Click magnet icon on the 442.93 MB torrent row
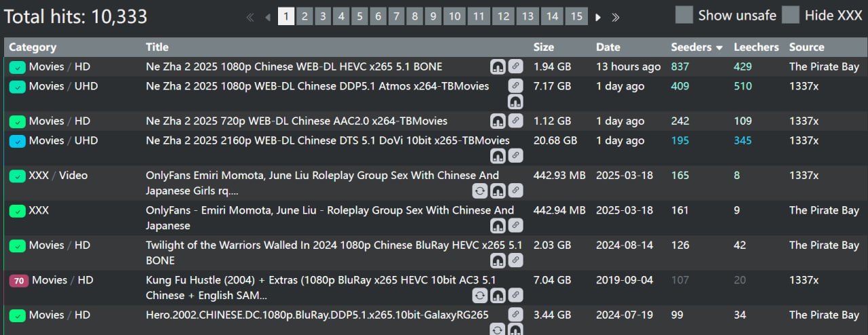This screenshot has width=868, height=335. 498,191
